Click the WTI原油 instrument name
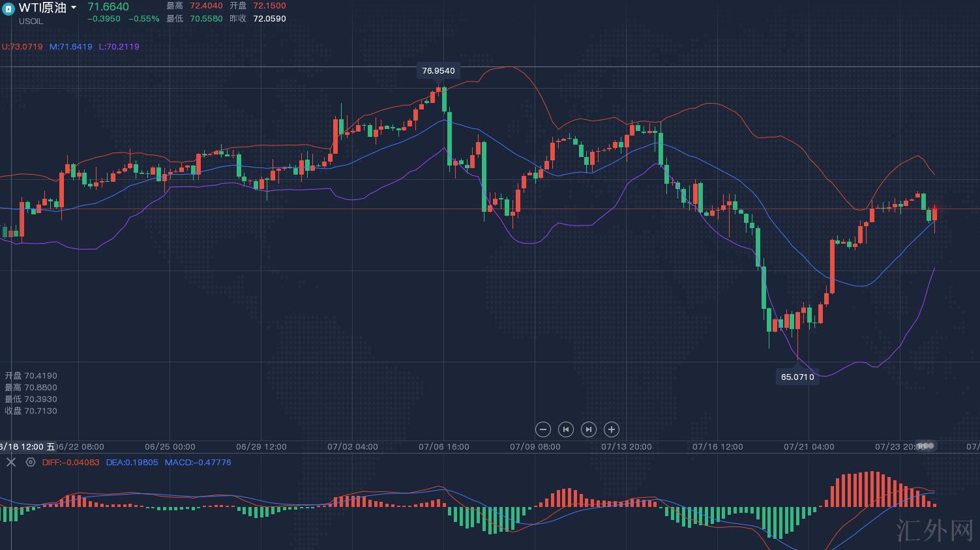 [x=42, y=8]
